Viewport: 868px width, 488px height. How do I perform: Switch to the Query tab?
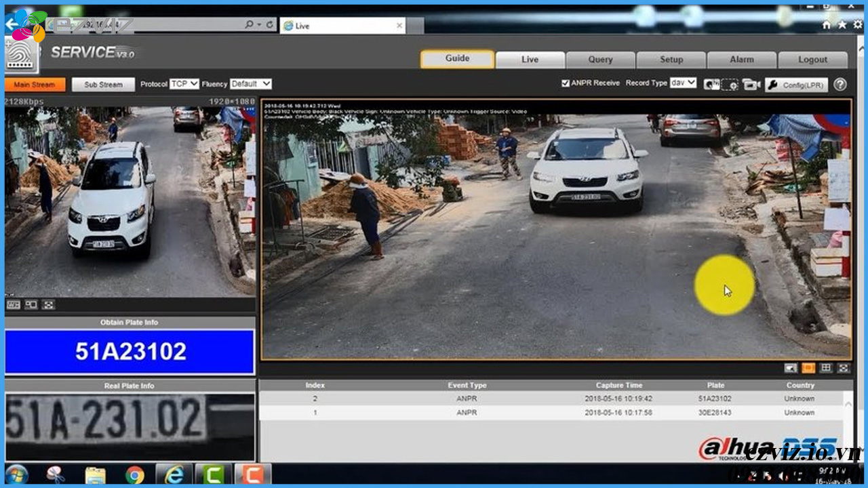point(601,59)
